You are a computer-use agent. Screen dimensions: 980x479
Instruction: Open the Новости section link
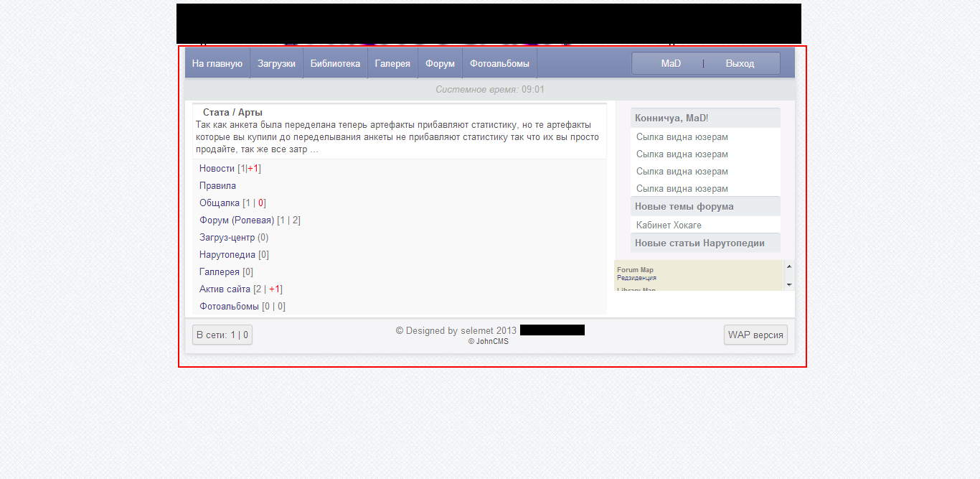(x=217, y=169)
